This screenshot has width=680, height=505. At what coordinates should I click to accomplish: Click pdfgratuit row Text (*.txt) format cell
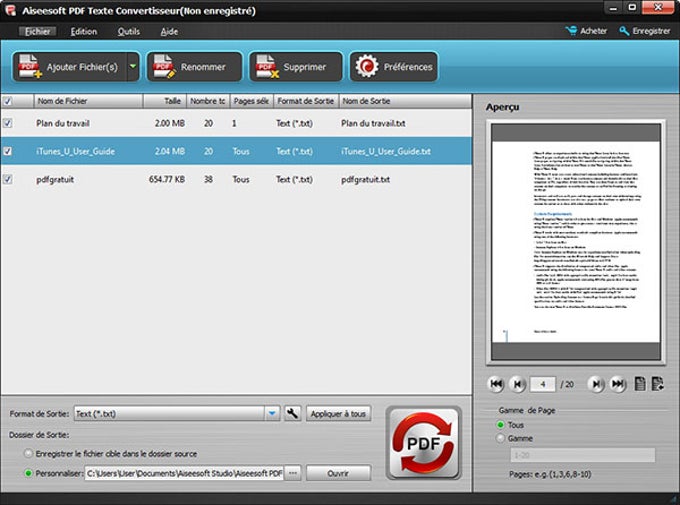pos(294,179)
